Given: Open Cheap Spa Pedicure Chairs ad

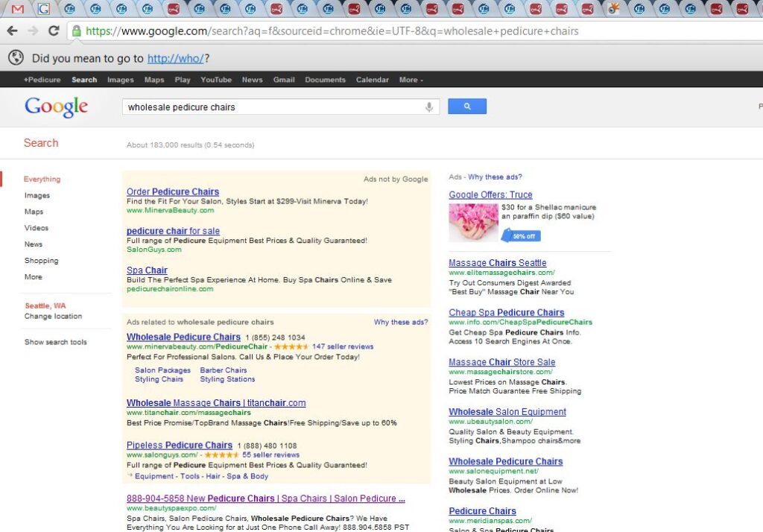Looking at the screenshot, I should point(507,312).
